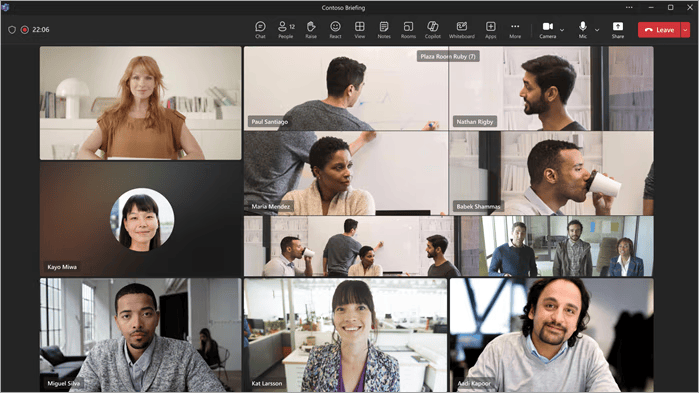Open the Whiteboard
This screenshot has width=699, height=393.
462,30
